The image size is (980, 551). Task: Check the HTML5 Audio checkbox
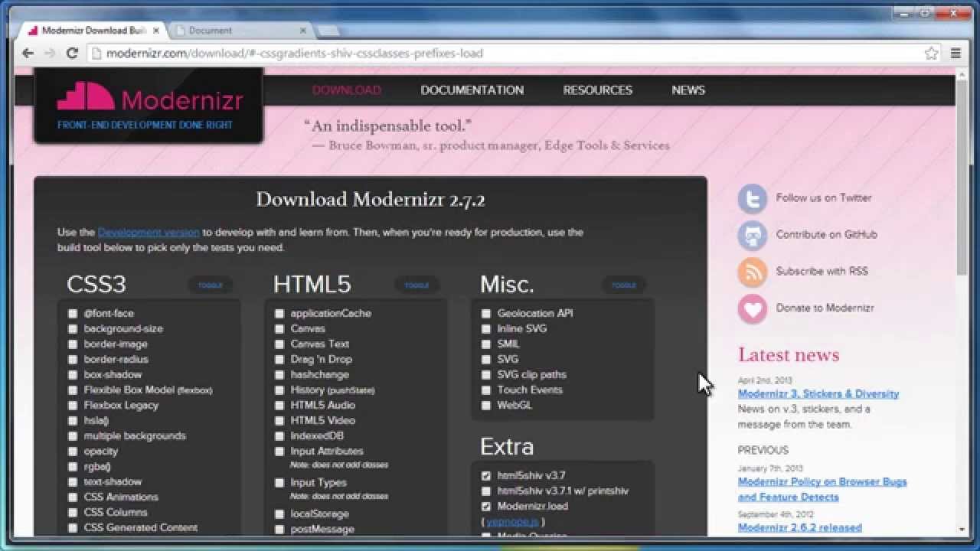(x=279, y=406)
